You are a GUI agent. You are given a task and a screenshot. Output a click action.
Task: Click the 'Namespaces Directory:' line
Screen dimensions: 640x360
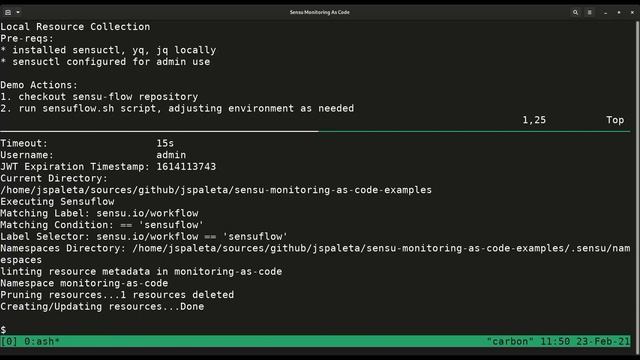point(315,248)
